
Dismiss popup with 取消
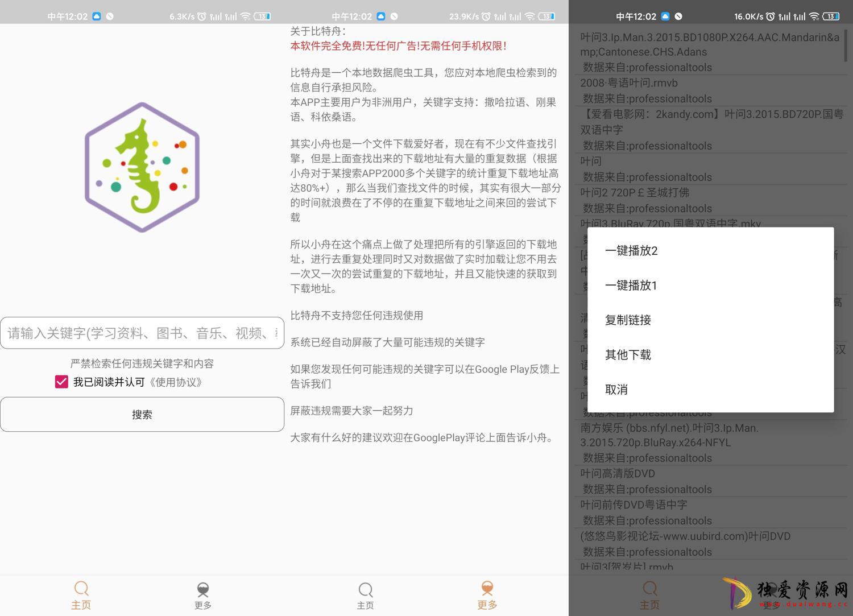point(711,389)
